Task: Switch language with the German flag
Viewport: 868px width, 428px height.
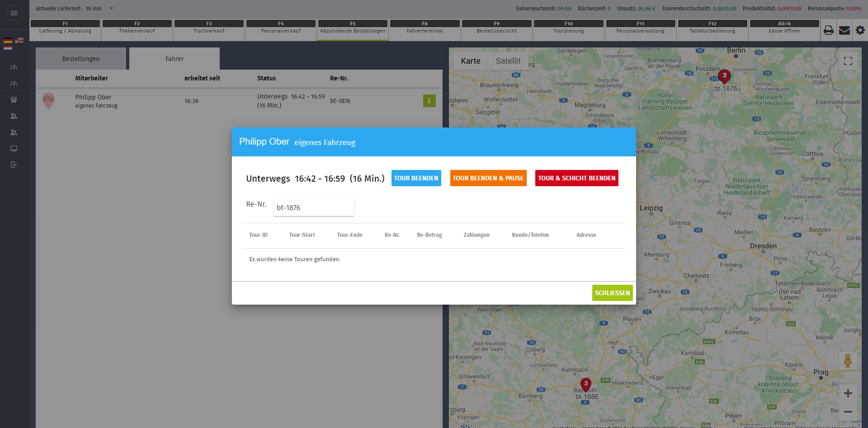Action: pos(8,40)
